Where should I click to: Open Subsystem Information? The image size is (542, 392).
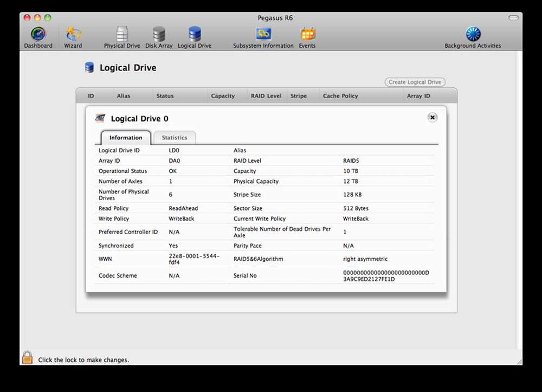[263, 37]
